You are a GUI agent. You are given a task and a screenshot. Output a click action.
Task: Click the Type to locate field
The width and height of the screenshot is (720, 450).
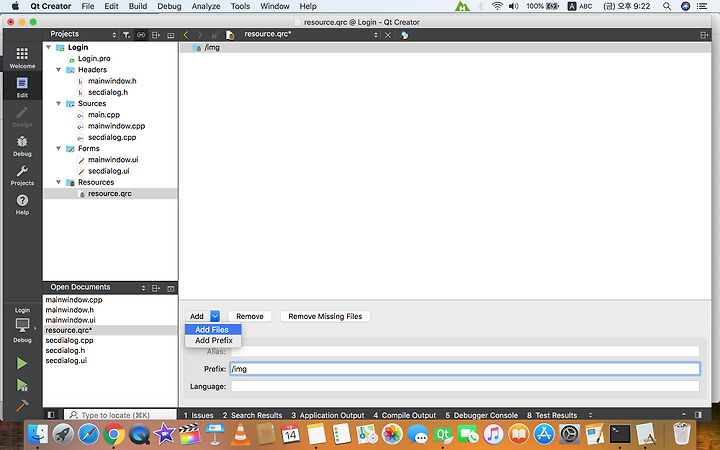(120, 415)
